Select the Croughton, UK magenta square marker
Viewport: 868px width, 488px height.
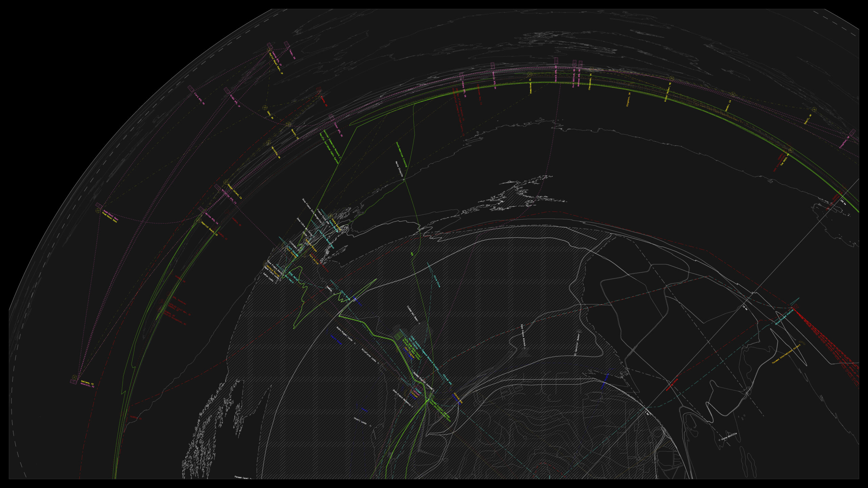(852, 133)
